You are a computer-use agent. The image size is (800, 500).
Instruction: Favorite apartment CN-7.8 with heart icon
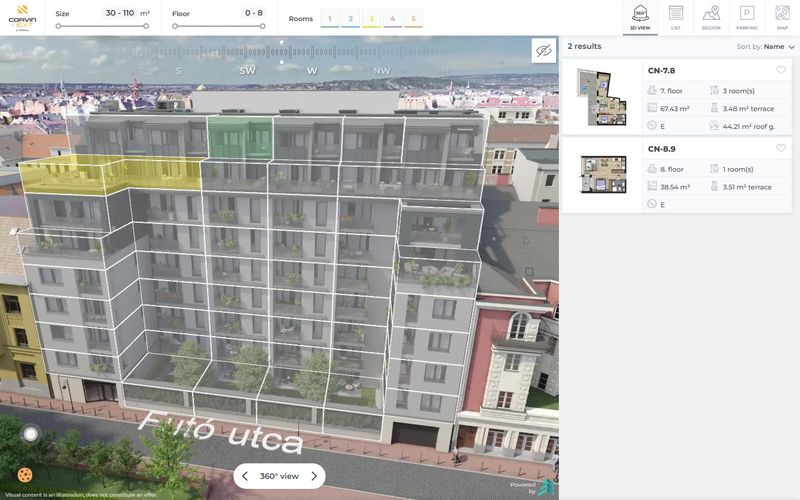pyautogui.click(x=781, y=70)
